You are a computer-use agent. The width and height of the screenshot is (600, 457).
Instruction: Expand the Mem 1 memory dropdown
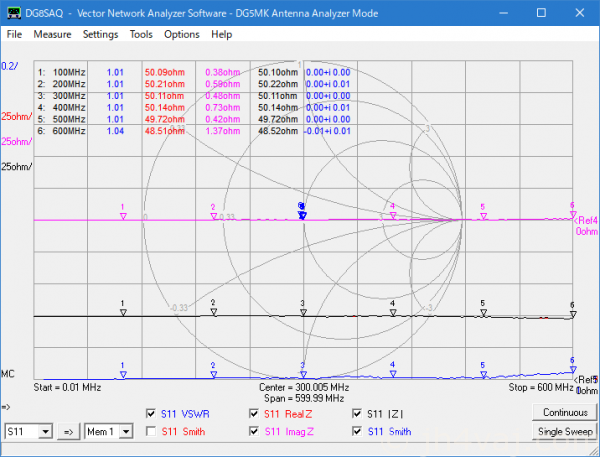click(127, 431)
